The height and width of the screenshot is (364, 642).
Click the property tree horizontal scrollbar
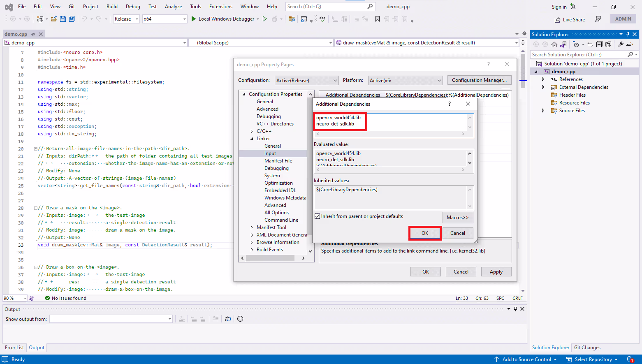pyautogui.click(x=273, y=258)
